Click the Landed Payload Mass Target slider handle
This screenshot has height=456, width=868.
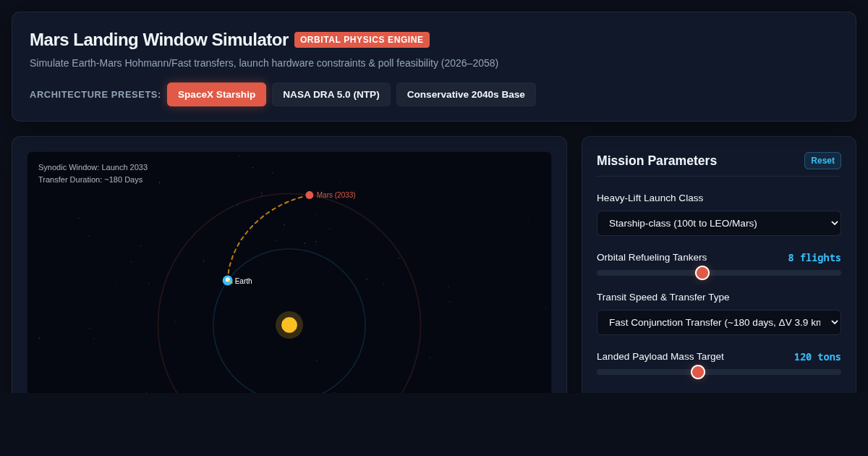tap(698, 372)
